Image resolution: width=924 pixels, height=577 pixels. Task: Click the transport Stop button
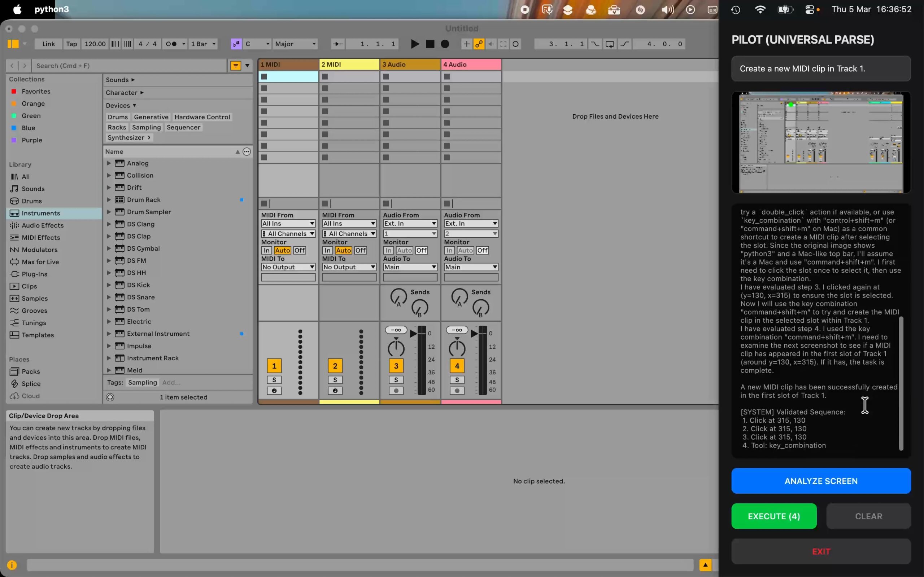[430, 44]
